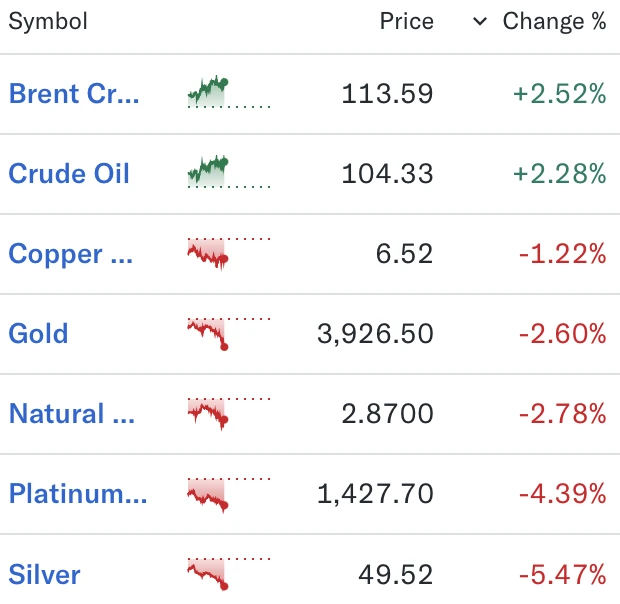
Task: Open the Gold sparkline chart
Action: 229,334
